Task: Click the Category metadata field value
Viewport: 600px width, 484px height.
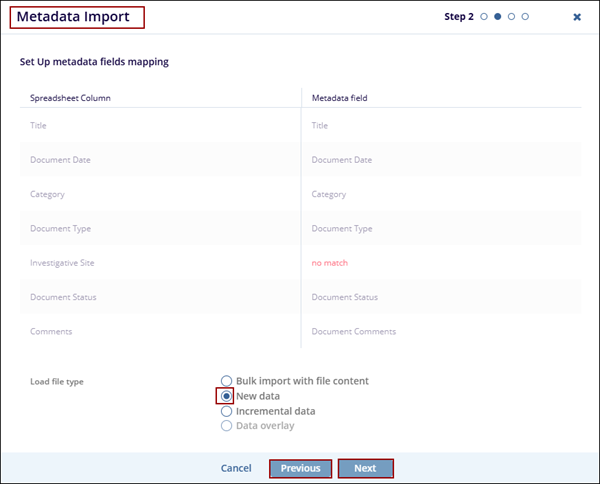Action: 328,194
